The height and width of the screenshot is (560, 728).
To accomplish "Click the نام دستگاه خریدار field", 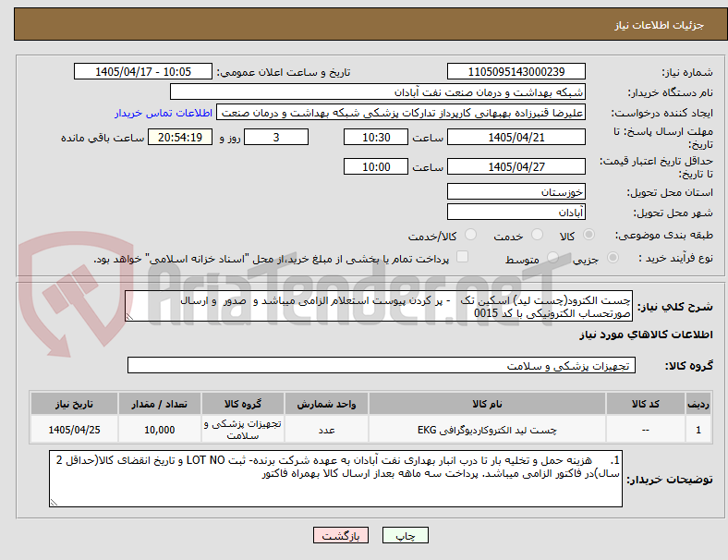I will tap(378, 91).
